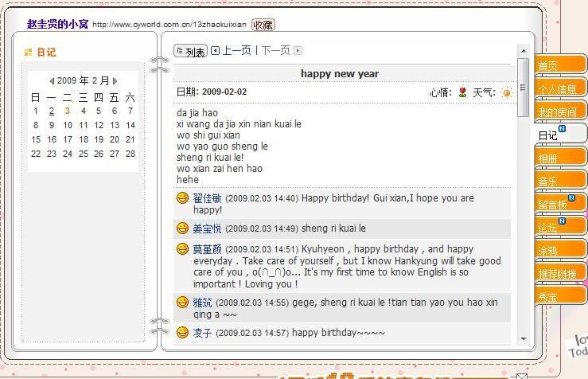
Task: Click smiley icon beside 翟佳敏 comment
Action: coord(183,197)
